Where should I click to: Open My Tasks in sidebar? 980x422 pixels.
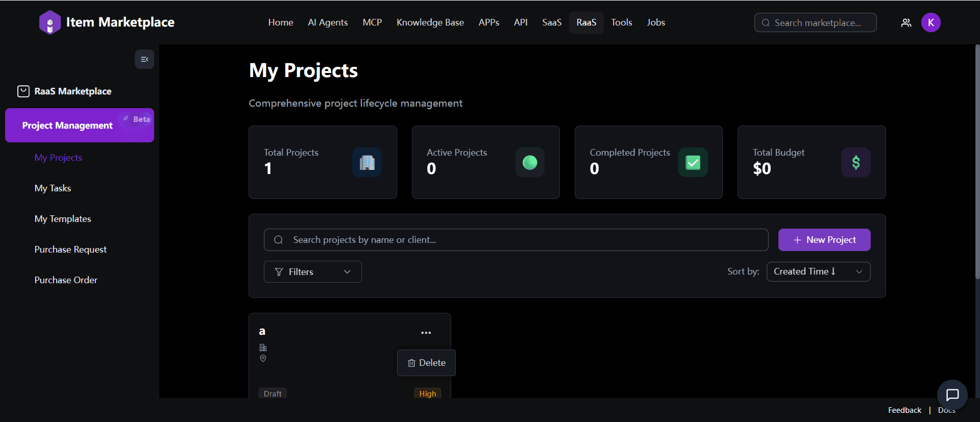[53, 188]
